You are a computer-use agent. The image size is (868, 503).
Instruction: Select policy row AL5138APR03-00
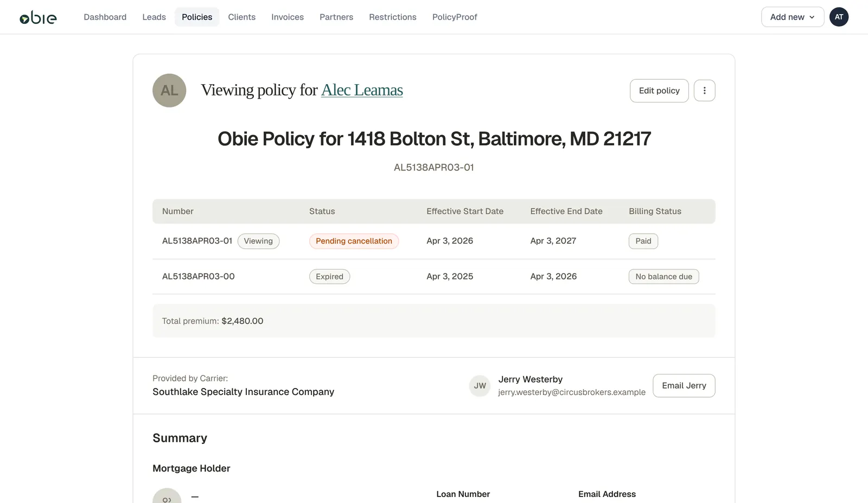(433, 277)
